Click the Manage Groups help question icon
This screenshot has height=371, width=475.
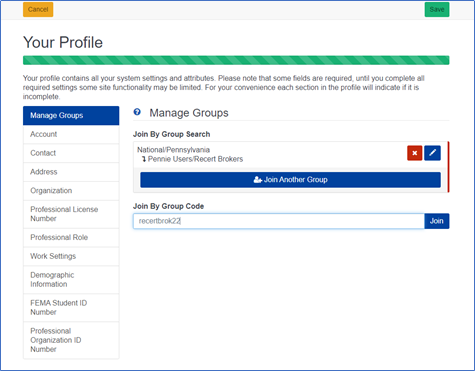pos(137,112)
